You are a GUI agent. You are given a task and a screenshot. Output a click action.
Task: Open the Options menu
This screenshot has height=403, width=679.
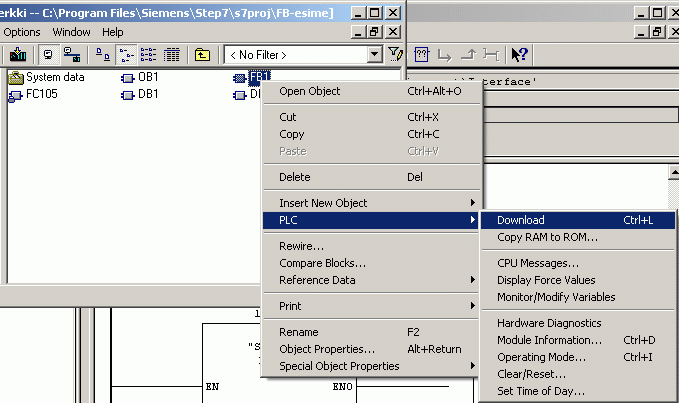tap(22, 32)
